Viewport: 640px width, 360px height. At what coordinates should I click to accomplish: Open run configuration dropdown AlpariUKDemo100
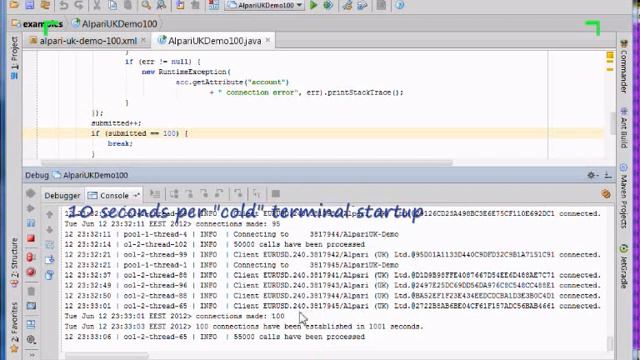(264, 5)
